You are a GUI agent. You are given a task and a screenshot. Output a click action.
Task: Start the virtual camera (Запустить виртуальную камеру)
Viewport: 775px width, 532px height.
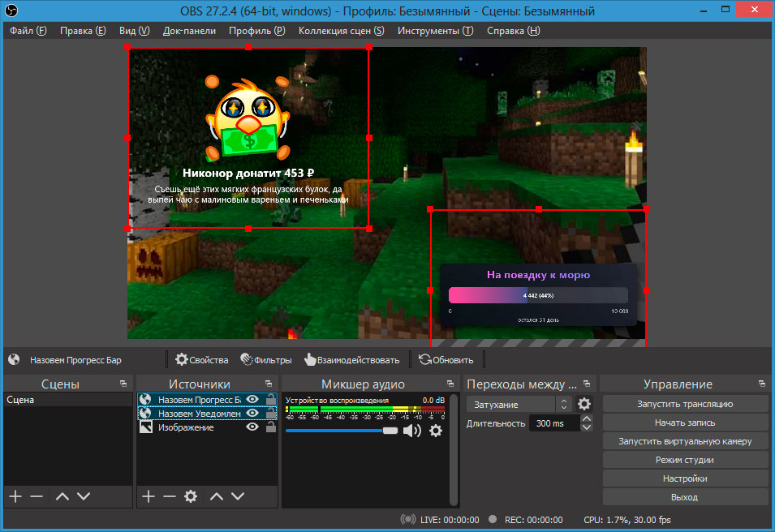(x=685, y=441)
